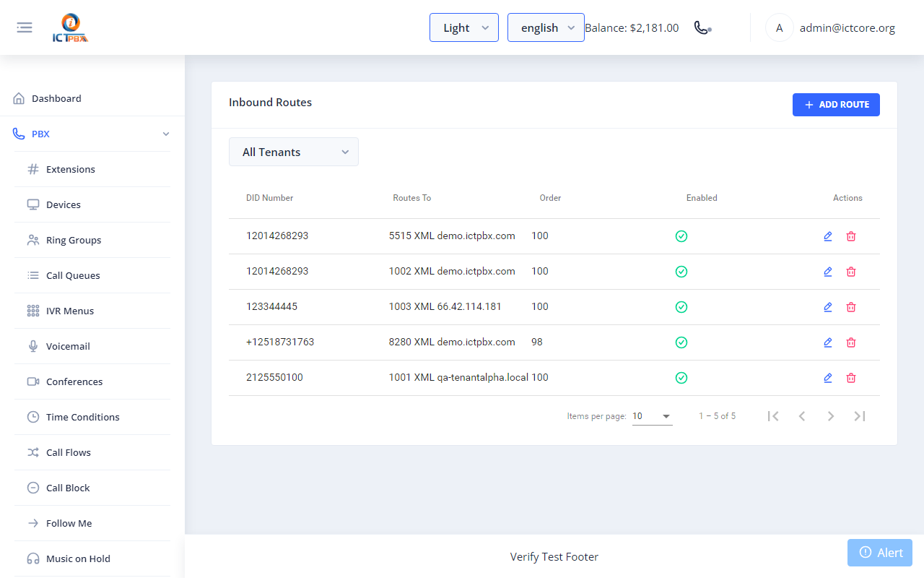924x578 pixels.
Task: Delete route 1002 XML demo.ictpbx.com
Action: (851, 272)
